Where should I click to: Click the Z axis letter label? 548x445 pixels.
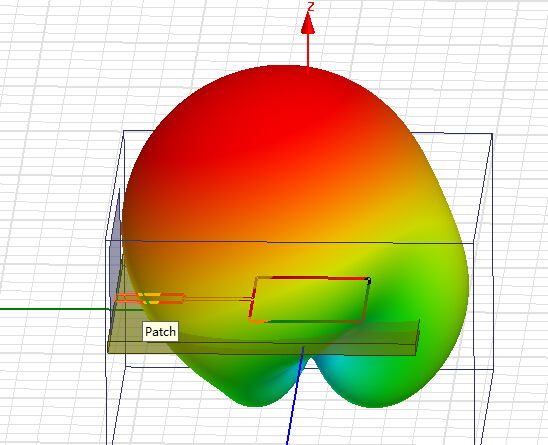(x=311, y=6)
